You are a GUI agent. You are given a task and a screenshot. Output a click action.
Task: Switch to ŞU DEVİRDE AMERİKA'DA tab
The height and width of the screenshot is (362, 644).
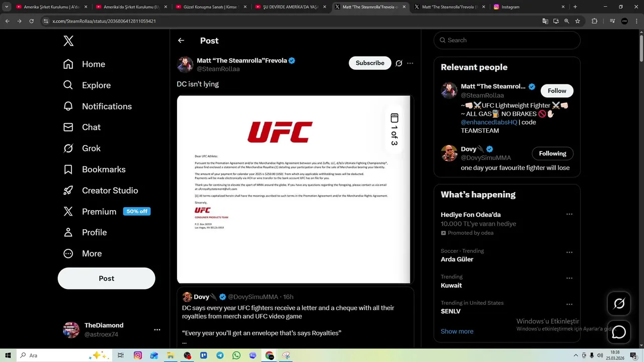(291, 7)
